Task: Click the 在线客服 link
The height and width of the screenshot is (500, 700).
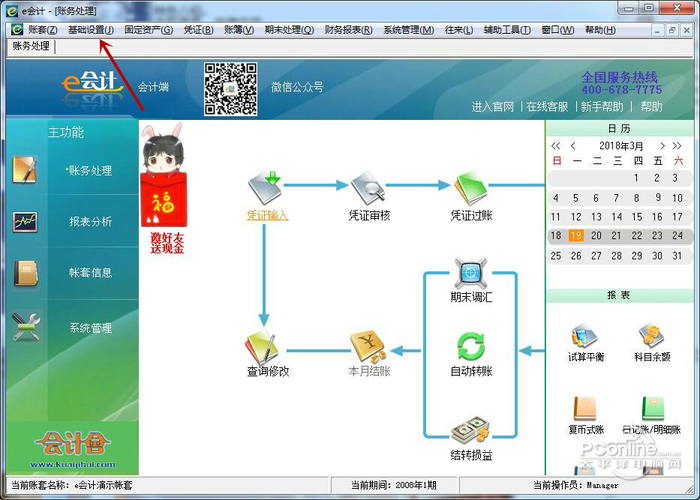Action: click(547, 107)
